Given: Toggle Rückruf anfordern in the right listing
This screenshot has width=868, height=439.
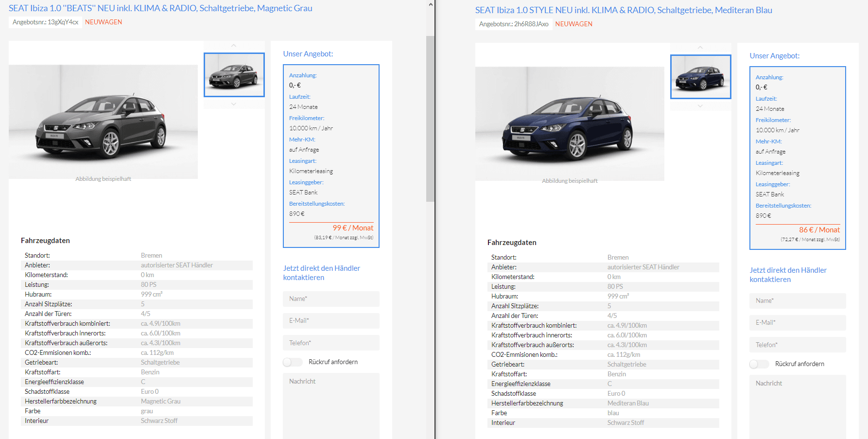Looking at the screenshot, I should [760, 364].
